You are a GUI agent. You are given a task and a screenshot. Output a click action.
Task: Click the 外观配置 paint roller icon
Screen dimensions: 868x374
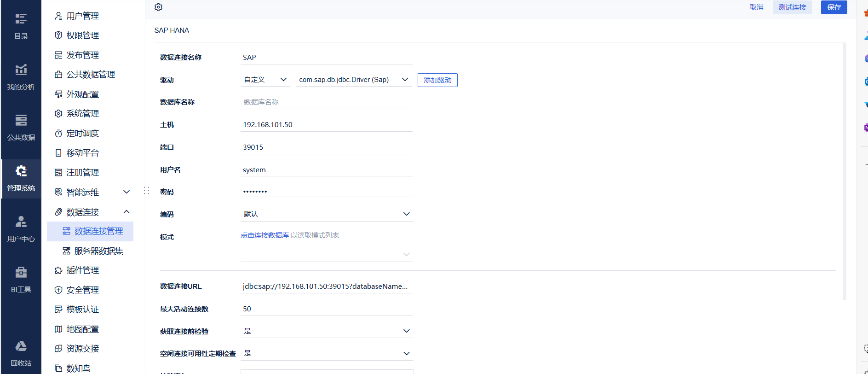[58, 94]
